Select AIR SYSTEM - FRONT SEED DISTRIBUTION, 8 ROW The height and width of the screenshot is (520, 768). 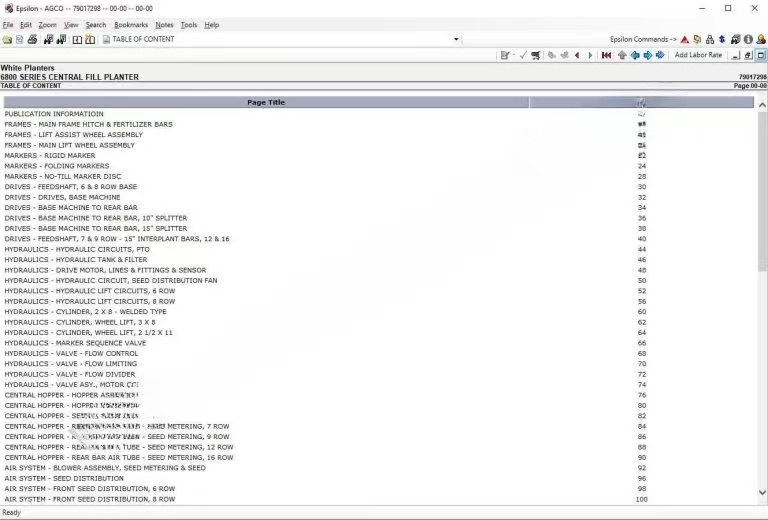pyautogui.click(x=378, y=499)
